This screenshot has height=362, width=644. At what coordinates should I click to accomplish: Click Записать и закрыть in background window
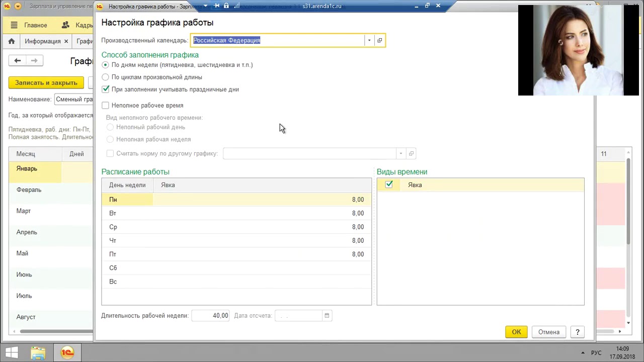point(46,82)
